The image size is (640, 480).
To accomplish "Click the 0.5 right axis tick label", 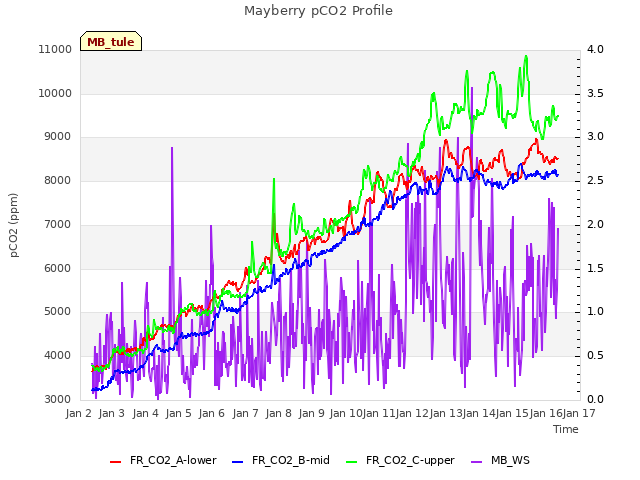I will (x=595, y=356).
